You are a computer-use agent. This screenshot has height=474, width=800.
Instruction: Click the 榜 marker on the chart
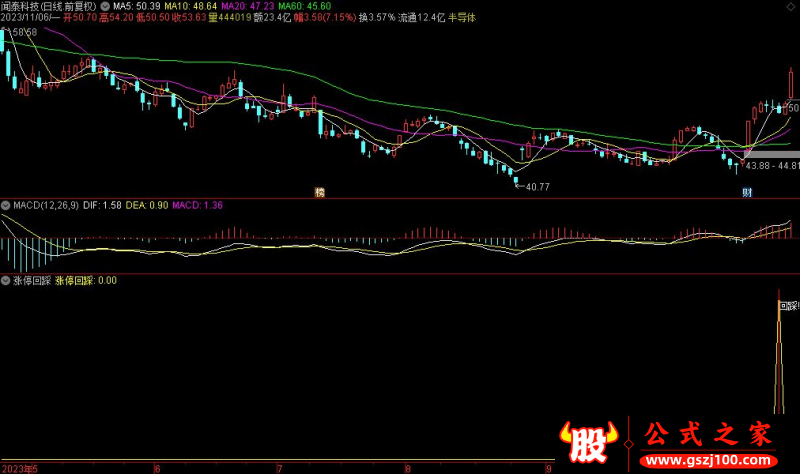[319, 192]
